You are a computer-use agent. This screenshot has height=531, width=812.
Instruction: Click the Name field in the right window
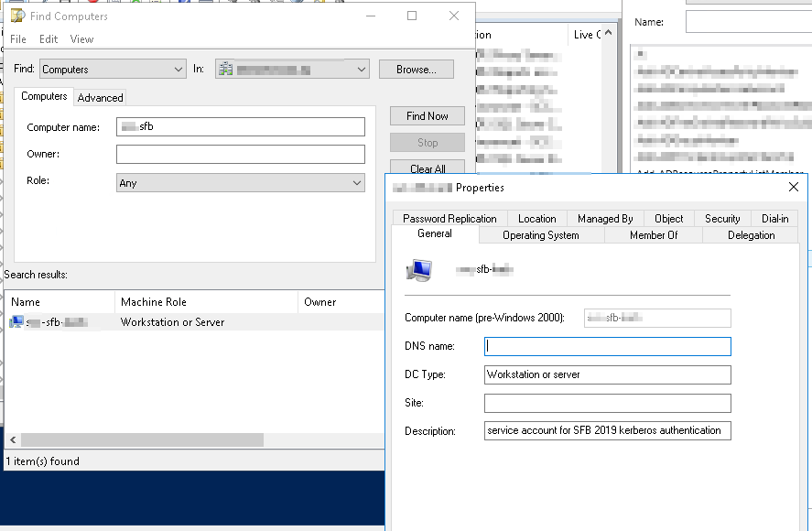(749, 22)
